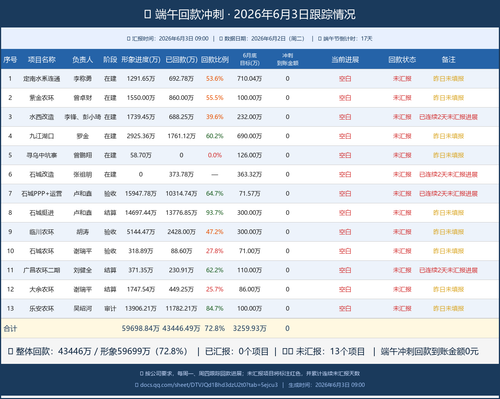Click the 11782.21万 received amount
Viewport: 500px width, 399px height.
181,309
